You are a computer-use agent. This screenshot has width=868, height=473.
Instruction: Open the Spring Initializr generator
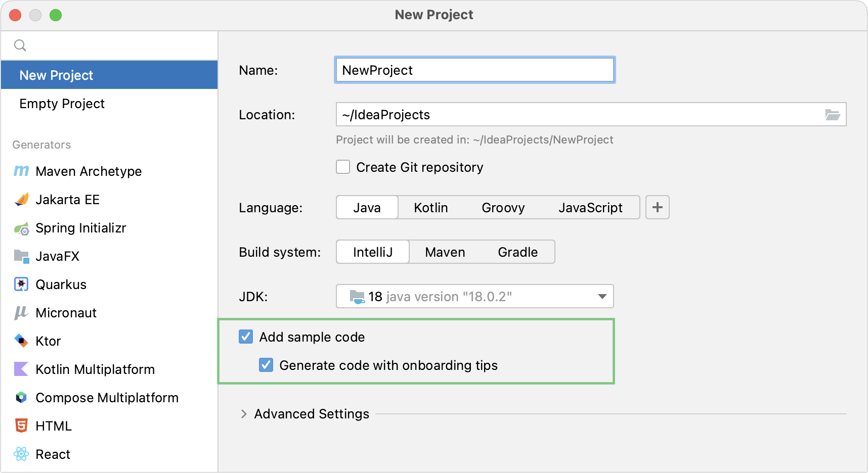point(109,228)
